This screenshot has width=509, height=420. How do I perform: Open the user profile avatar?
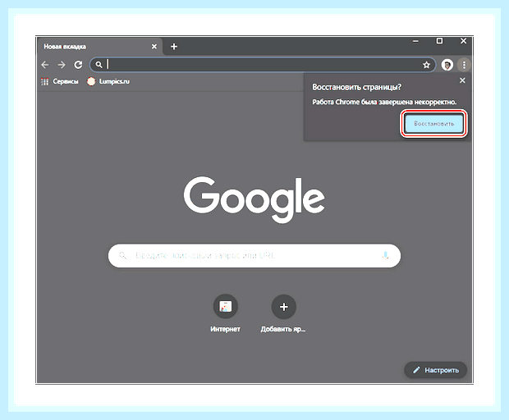coord(447,65)
